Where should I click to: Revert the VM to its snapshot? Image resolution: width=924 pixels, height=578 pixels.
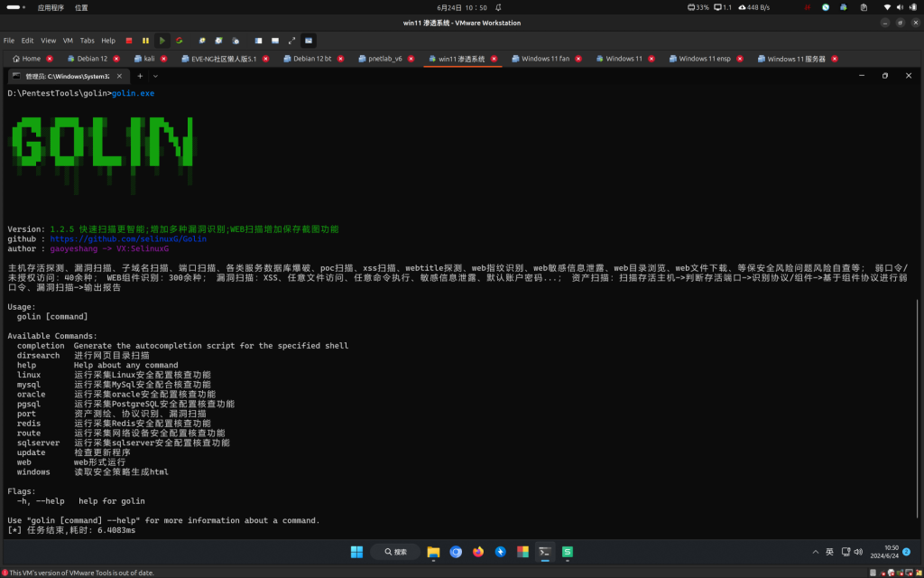pyautogui.click(x=219, y=40)
